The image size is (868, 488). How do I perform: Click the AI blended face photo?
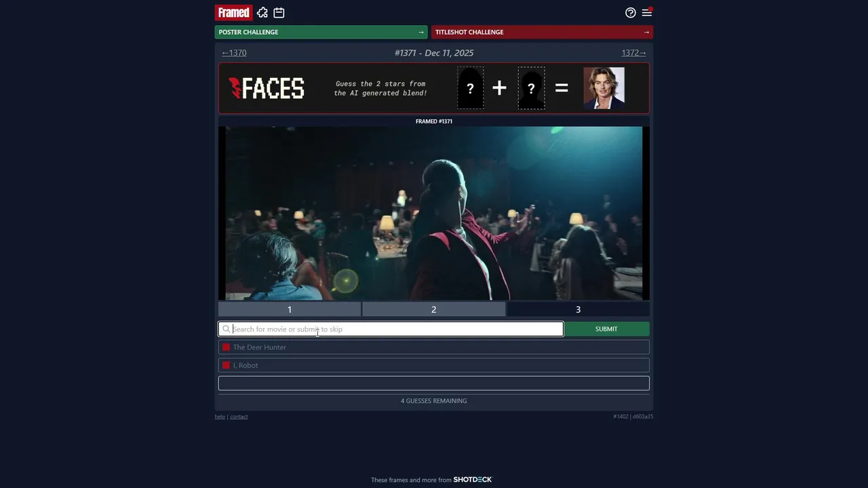[604, 88]
